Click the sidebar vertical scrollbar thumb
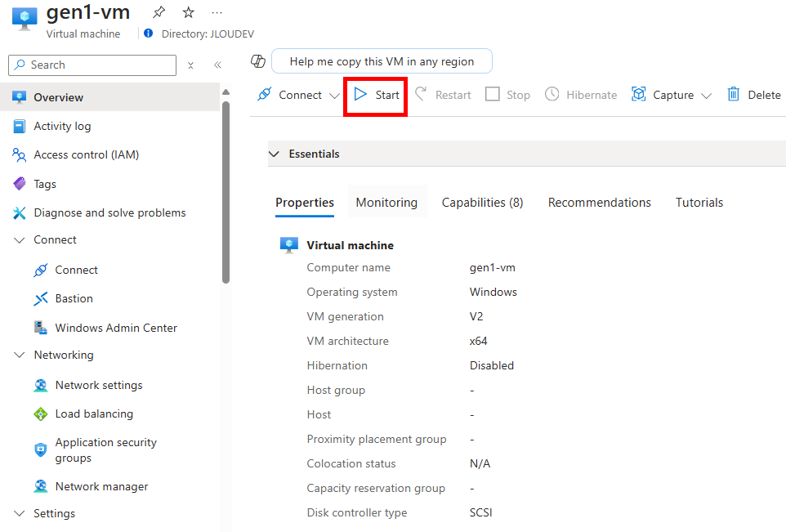This screenshot has width=786, height=532. (226, 193)
